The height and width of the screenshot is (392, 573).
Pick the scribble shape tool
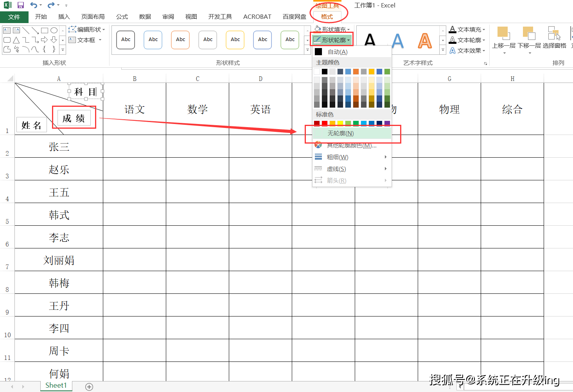coord(16,49)
